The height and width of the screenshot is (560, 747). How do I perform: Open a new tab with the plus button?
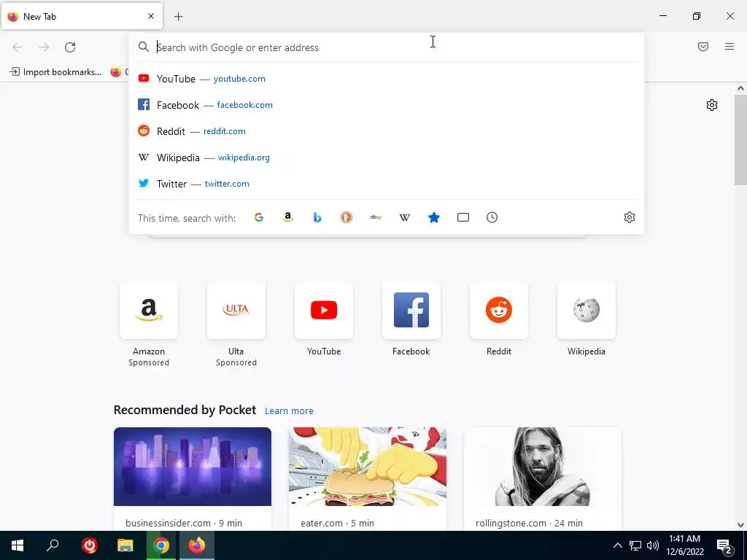tap(178, 17)
